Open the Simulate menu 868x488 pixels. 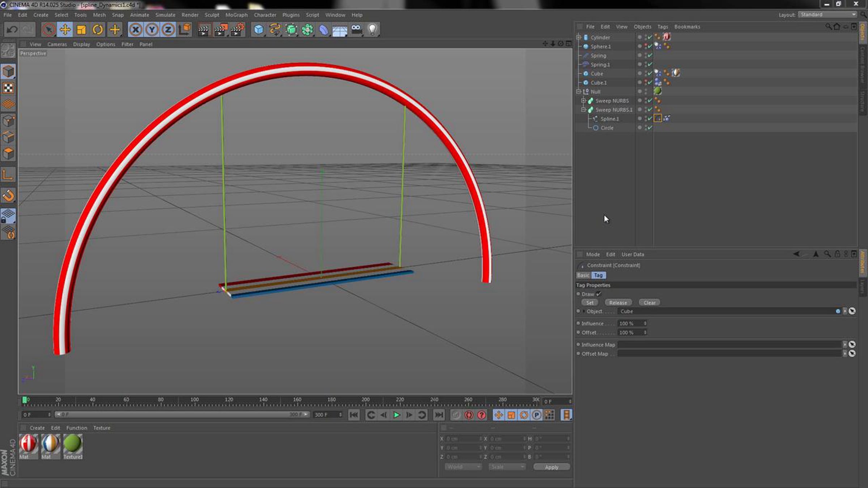click(165, 15)
